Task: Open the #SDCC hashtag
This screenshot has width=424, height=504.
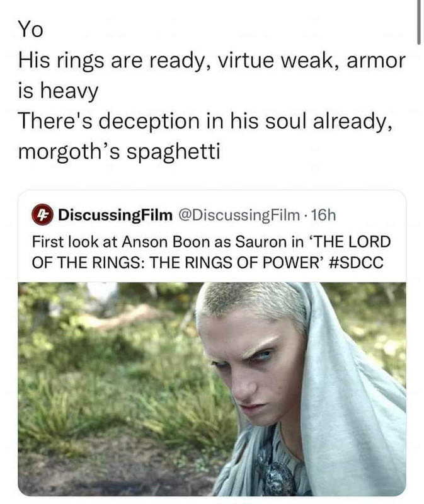Action: pos(357,262)
